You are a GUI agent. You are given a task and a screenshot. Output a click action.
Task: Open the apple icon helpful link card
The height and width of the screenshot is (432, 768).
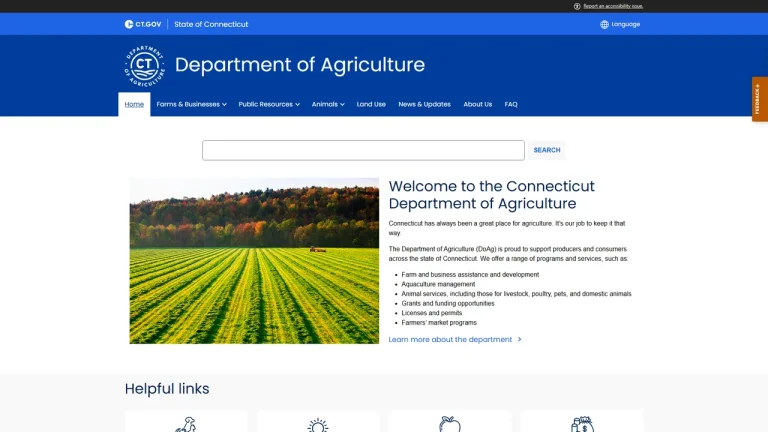click(450, 422)
